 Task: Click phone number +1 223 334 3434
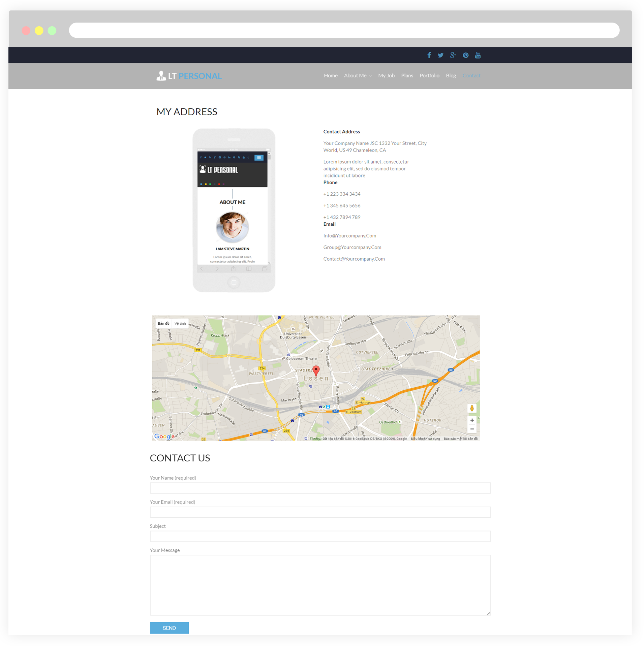[342, 194]
